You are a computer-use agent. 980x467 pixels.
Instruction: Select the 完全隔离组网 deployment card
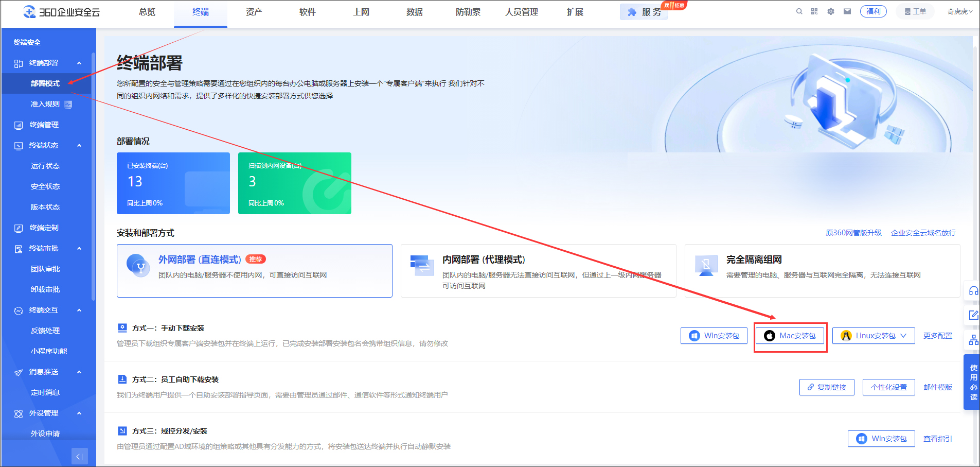click(822, 270)
